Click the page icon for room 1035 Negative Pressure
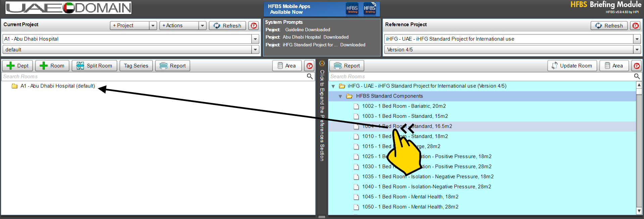Image resolution: width=644 pixels, height=219 pixels. click(356, 177)
